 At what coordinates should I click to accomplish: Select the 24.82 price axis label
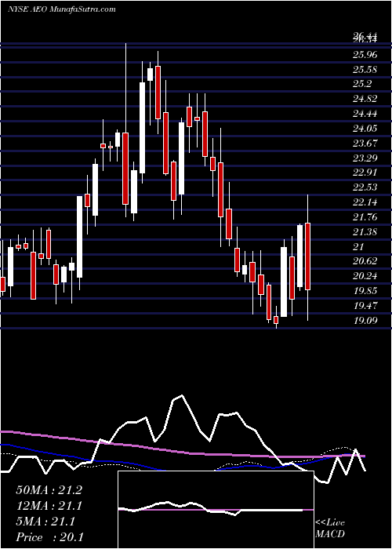pyautogui.click(x=365, y=99)
